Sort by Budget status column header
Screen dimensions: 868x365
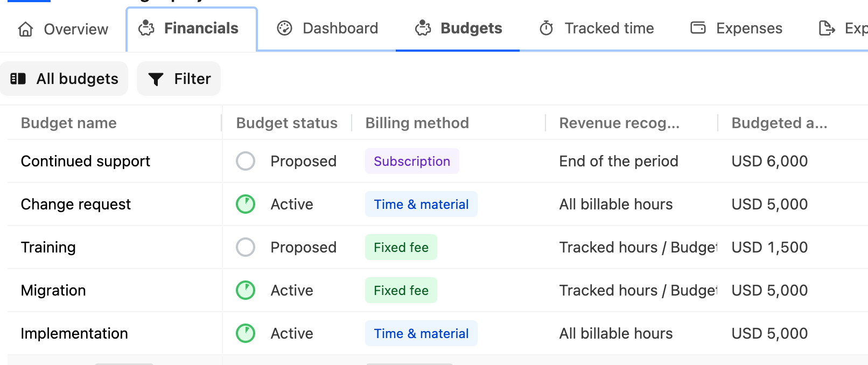click(287, 123)
